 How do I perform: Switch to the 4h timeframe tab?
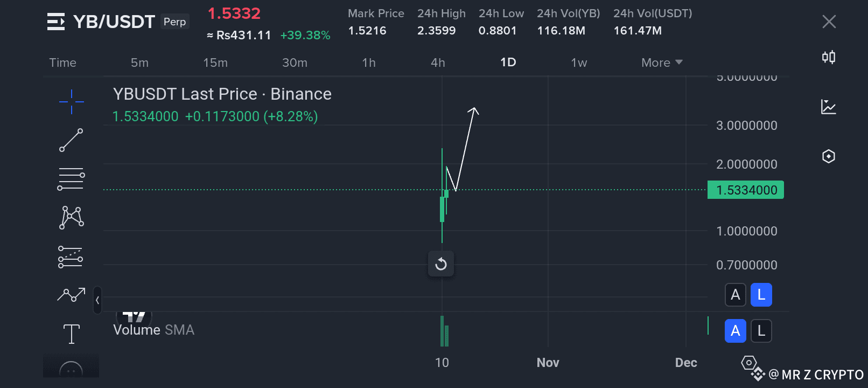[x=438, y=63]
